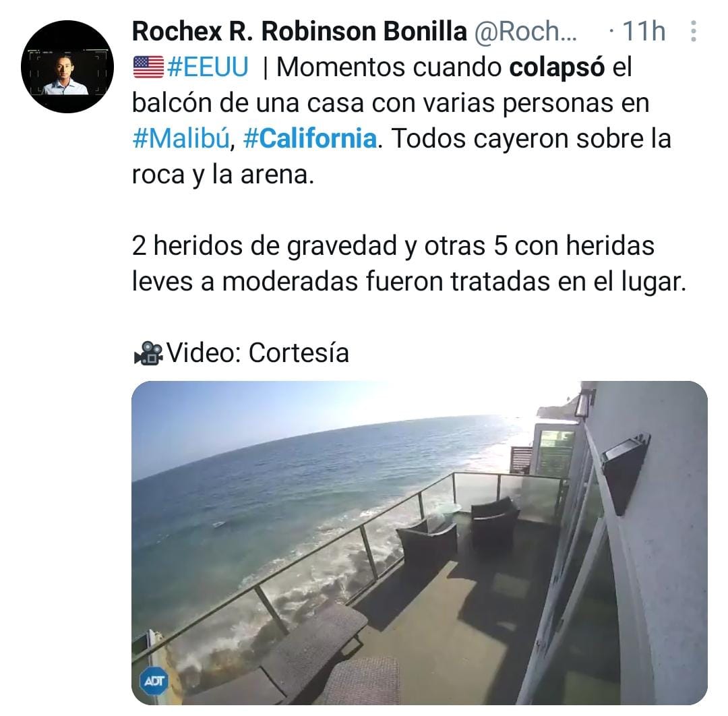Open the three-dot more options menu

(693, 31)
